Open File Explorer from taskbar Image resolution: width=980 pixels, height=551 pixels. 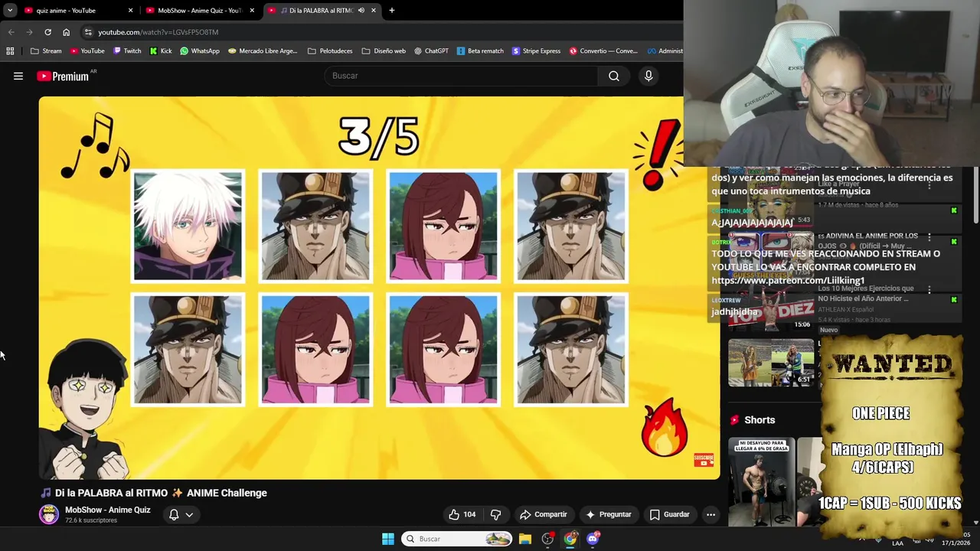coord(525,539)
